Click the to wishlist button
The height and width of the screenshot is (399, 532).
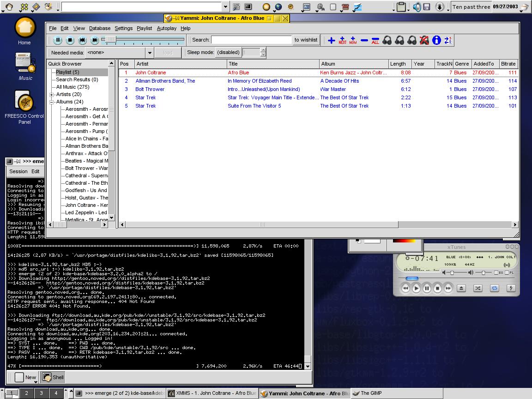pos(306,40)
